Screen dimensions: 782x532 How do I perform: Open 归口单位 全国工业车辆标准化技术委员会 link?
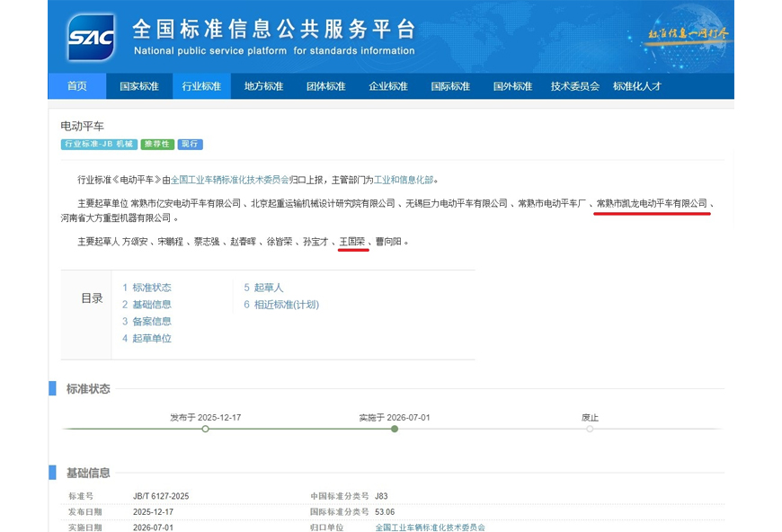pyautogui.click(x=430, y=527)
